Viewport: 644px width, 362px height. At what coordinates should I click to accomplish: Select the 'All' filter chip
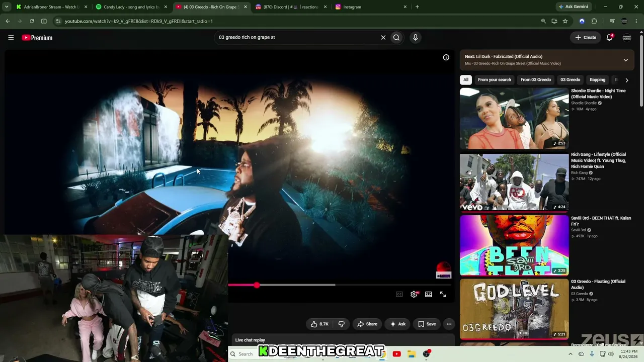coord(466,79)
